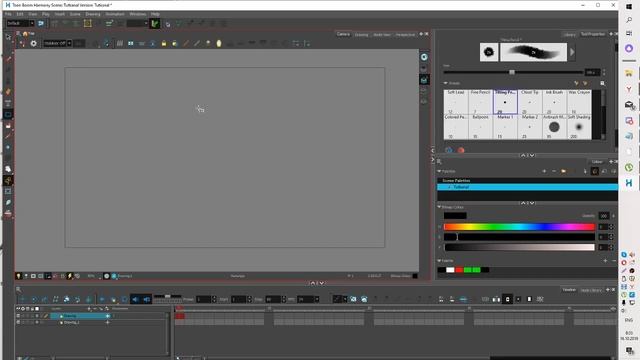Open the Windows menu
The image size is (640, 360).
click(x=138, y=14)
